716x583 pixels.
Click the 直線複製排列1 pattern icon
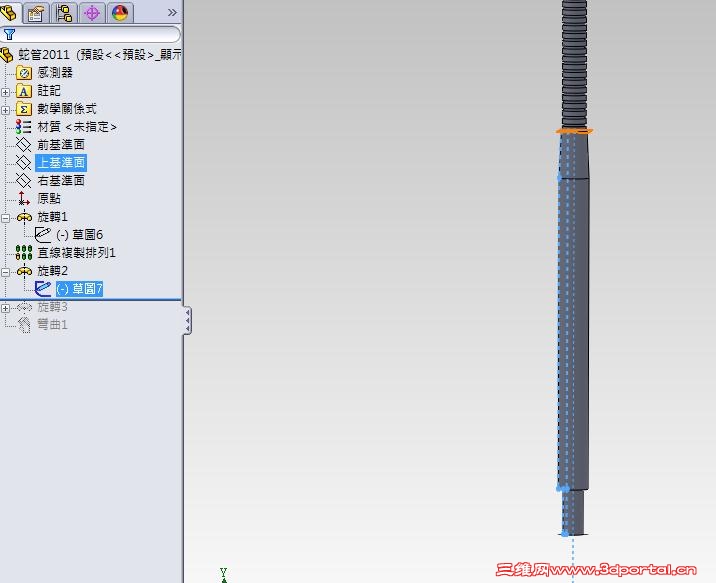pyautogui.click(x=24, y=252)
